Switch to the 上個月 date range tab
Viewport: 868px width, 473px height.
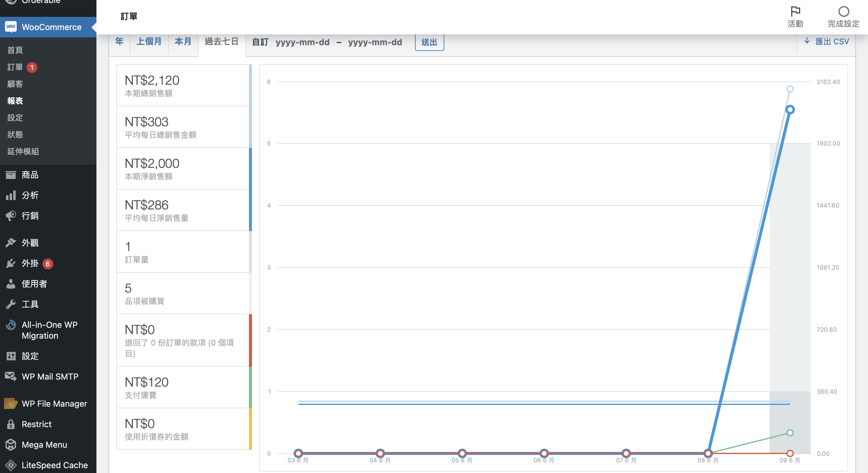149,42
